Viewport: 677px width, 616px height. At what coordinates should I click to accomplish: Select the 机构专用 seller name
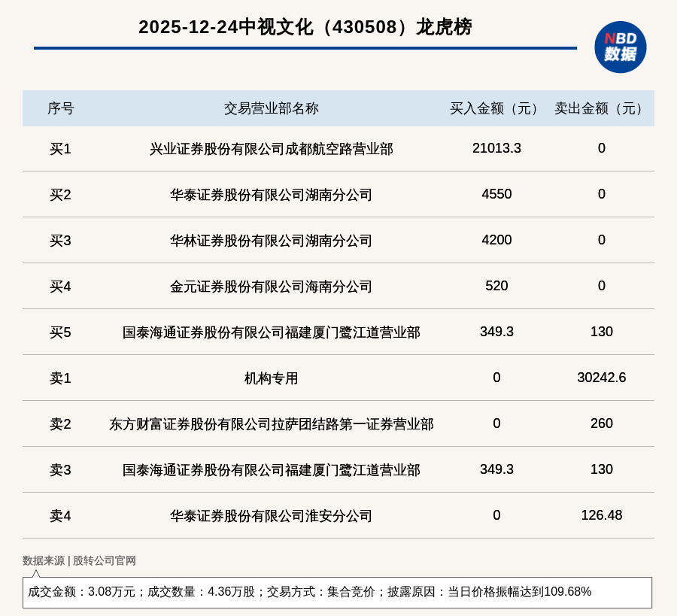pyautogui.click(x=271, y=378)
